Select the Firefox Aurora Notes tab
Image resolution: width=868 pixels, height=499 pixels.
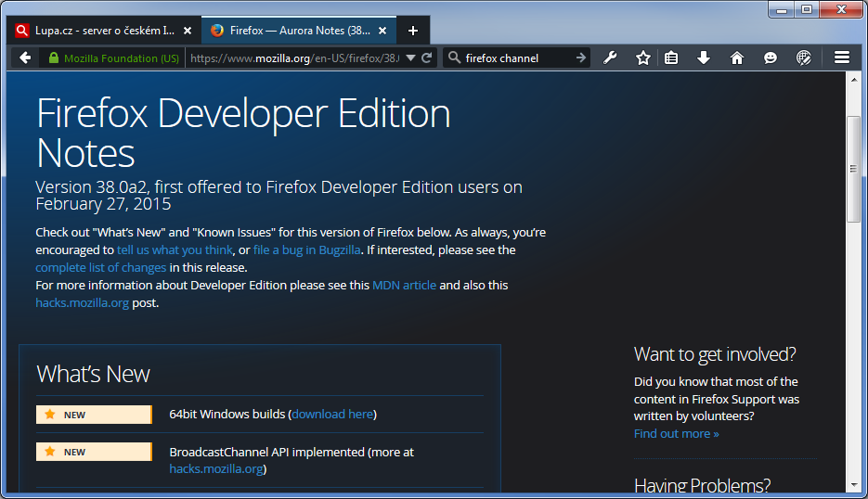click(x=300, y=31)
